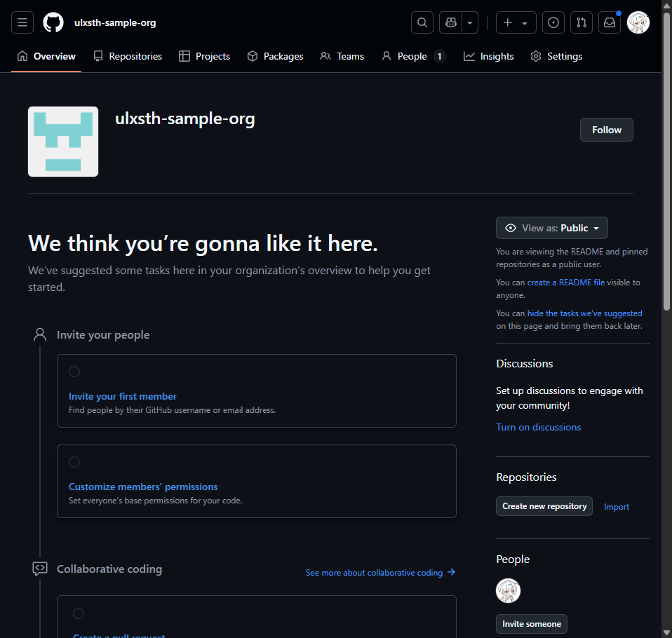Click the Follow button
Viewport: 672px width, 638px height.
[x=607, y=130]
